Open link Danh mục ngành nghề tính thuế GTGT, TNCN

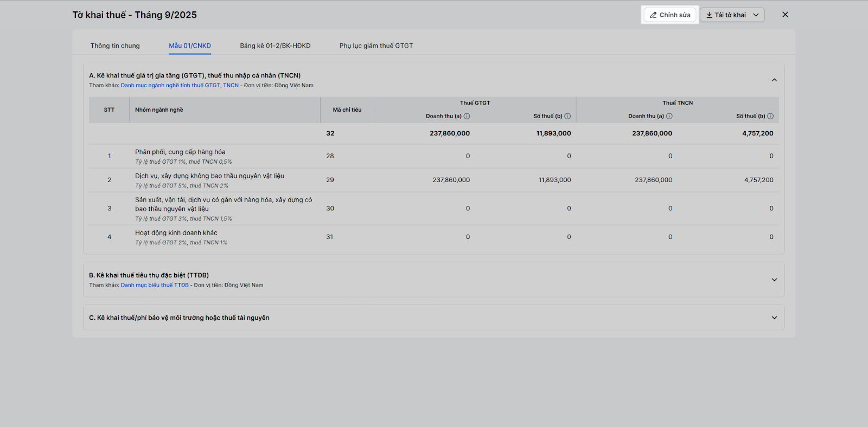pyautogui.click(x=180, y=86)
